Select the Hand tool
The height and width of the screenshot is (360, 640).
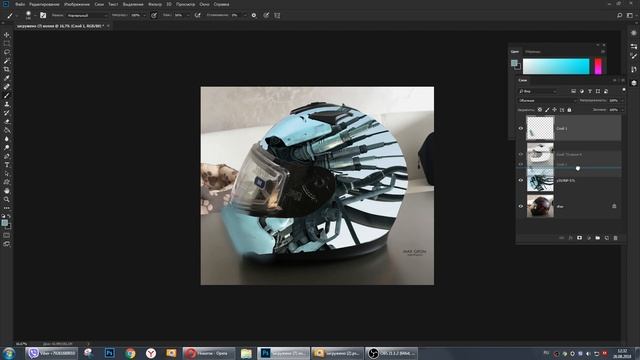[7, 191]
